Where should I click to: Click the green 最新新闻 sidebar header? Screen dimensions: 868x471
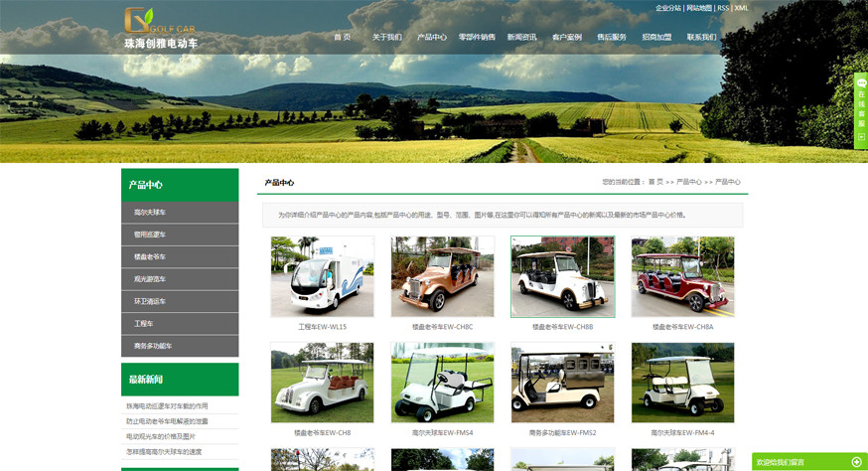[x=180, y=380]
